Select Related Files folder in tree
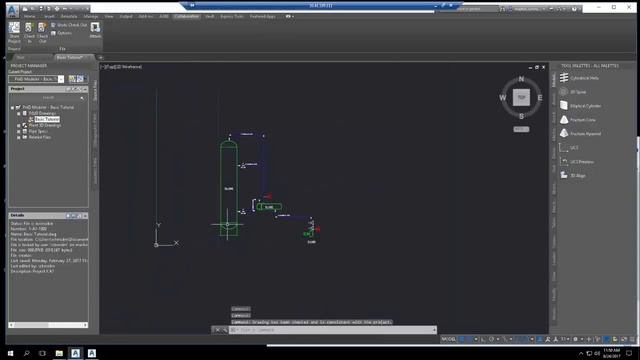This screenshot has height=360, width=640. [x=40, y=137]
